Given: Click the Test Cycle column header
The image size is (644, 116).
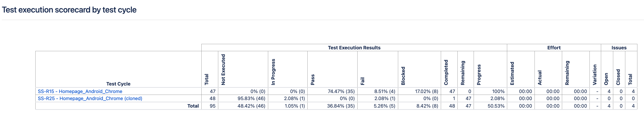Looking at the screenshot, I should click(x=118, y=84).
